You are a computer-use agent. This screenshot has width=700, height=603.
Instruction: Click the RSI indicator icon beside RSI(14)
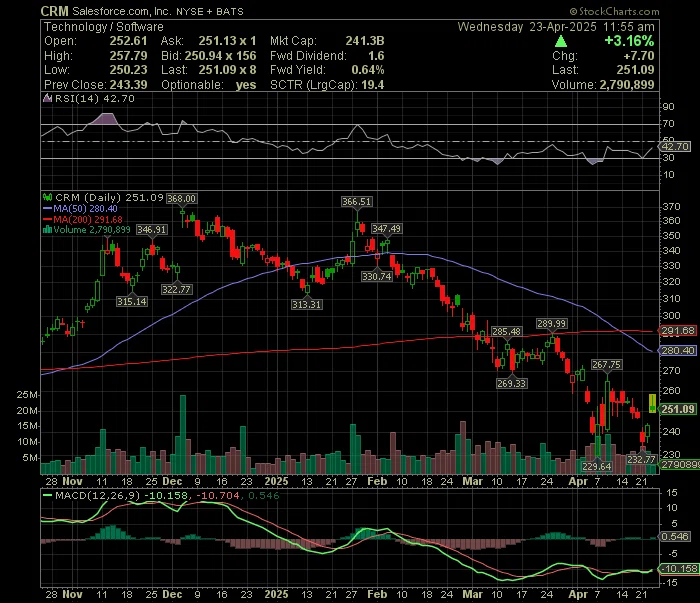(47, 98)
